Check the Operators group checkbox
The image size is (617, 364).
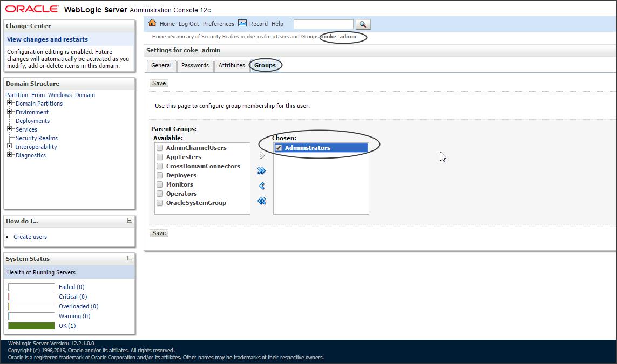pyautogui.click(x=160, y=194)
